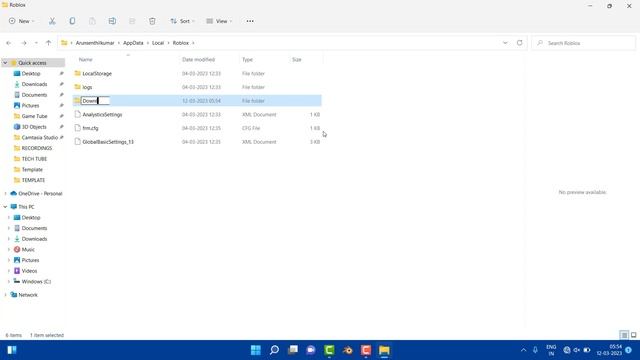Viewport: 640px width, 360px height.
Task: Click into the folder rename text box
Action: coord(95,101)
